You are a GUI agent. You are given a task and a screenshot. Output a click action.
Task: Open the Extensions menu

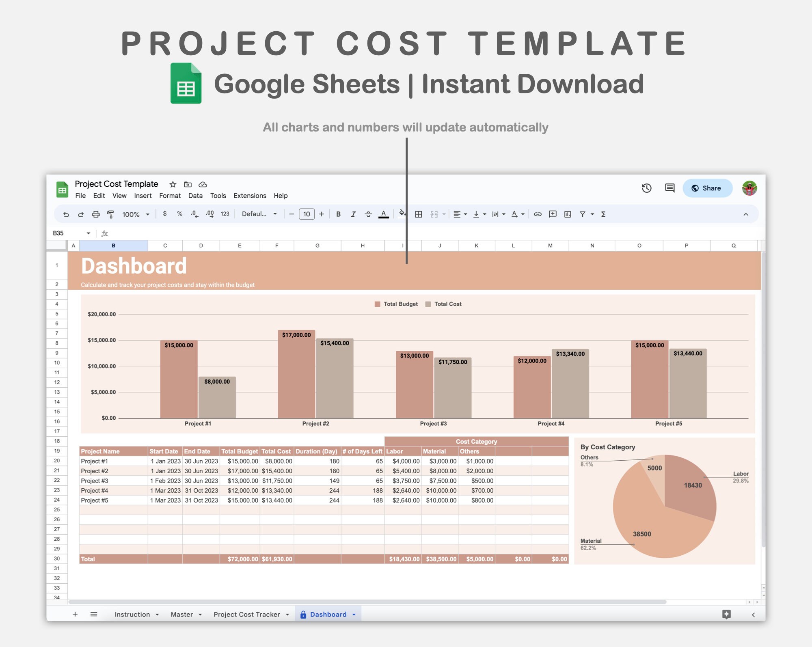(x=250, y=196)
